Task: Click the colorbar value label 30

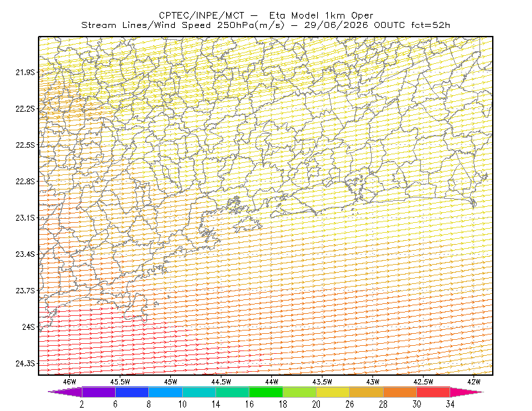Action: [x=417, y=404]
